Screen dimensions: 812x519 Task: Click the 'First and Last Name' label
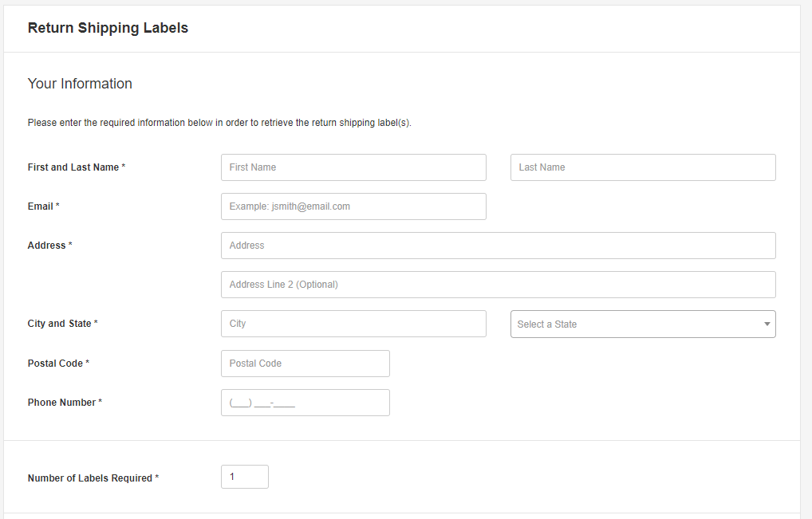click(x=73, y=167)
